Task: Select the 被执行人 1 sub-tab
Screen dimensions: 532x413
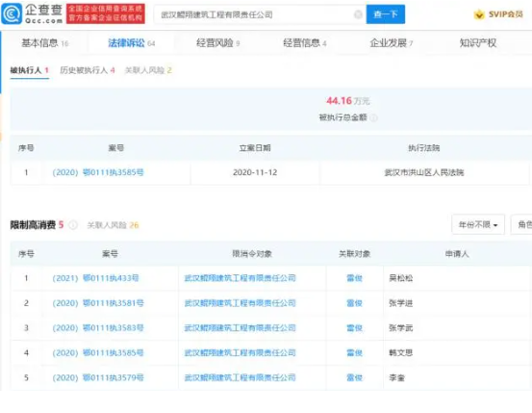Action: coord(30,70)
